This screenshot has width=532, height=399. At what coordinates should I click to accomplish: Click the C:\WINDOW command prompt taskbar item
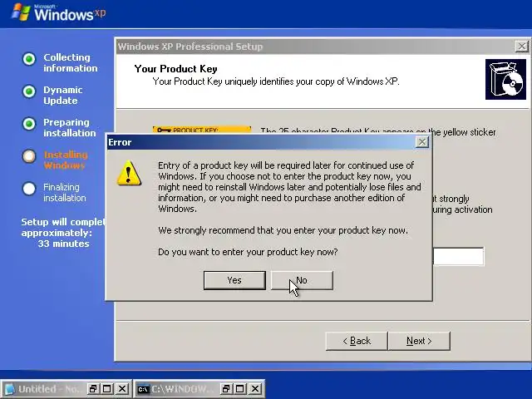click(199, 389)
